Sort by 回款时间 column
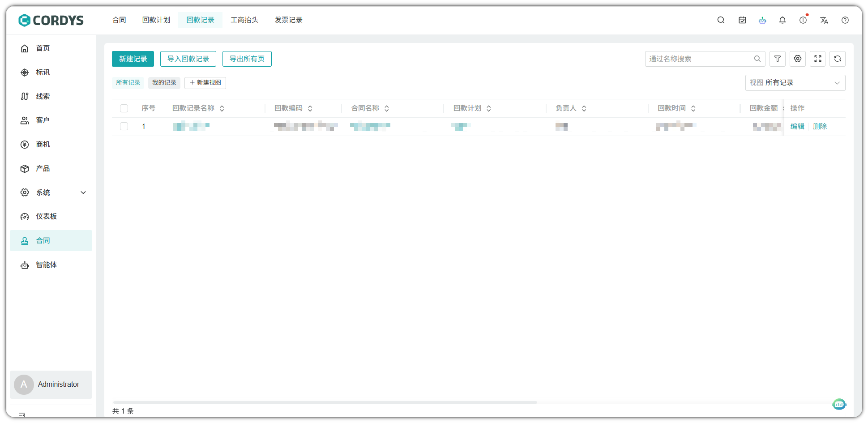The image size is (868, 423). (693, 108)
